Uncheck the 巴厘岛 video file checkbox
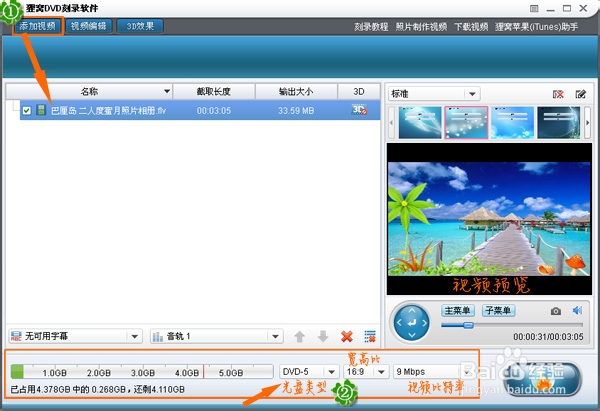The height and width of the screenshot is (411, 600). [26, 111]
